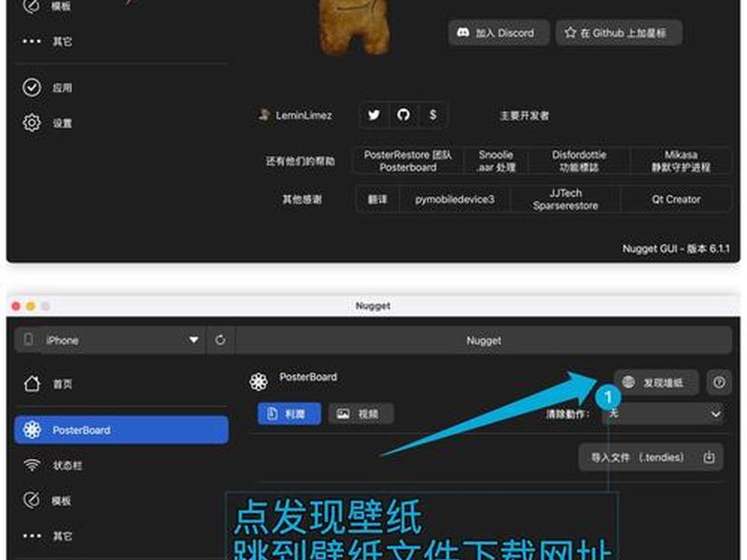Open the PosterBoard help question icon
Screen dimensions: 747x560
pyautogui.click(x=719, y=383)
